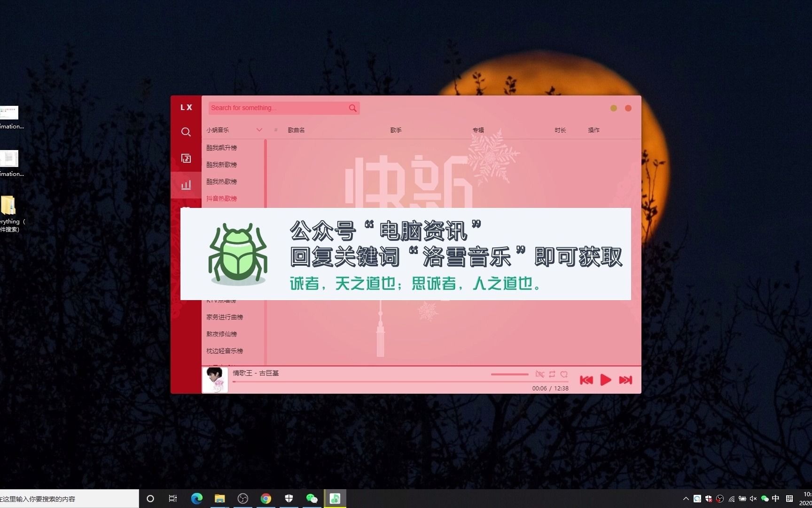Skip to the previous track

[x=586, y=380]
